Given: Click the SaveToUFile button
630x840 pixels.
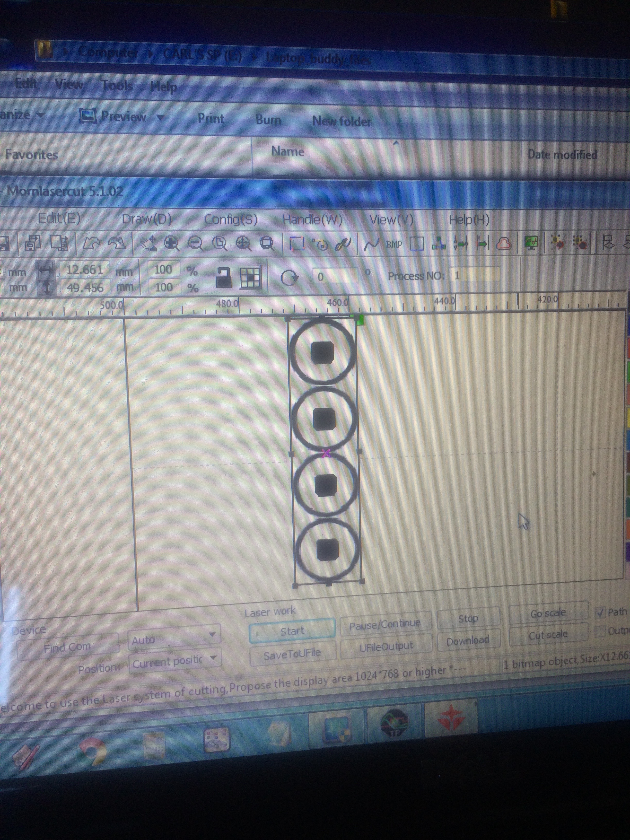Looking at the screenshot, I should click(292, 653).
